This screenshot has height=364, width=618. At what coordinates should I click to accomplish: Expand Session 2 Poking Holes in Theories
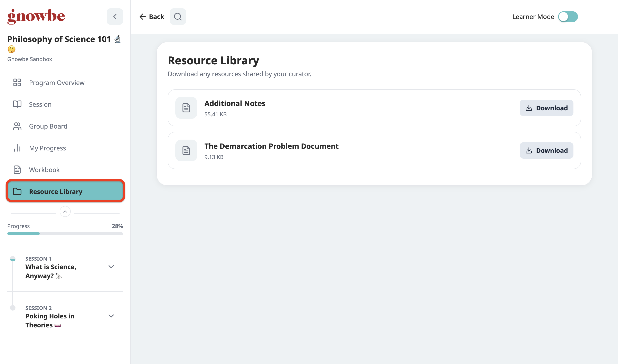[111, 316]
